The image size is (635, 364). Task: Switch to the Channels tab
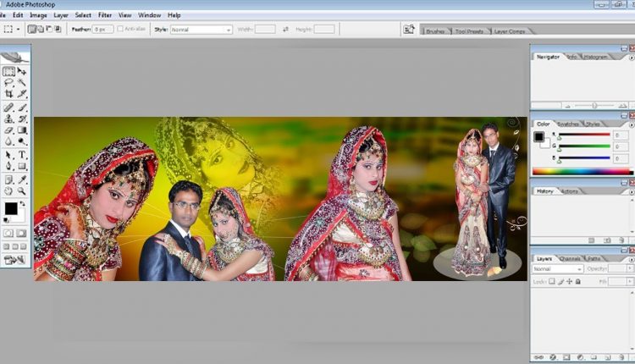coord(570,258)
